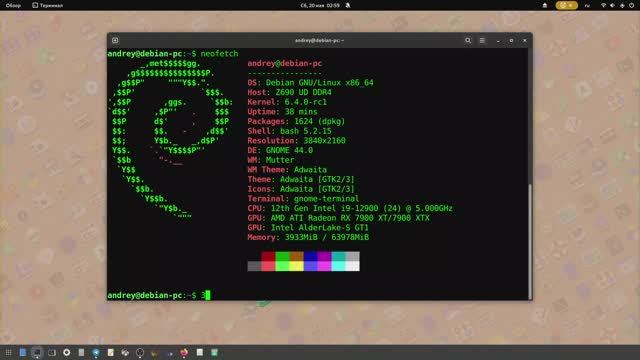Open the white sheet icon beside Firefox
Screen dimensions: 640x360
pos(200,352)
